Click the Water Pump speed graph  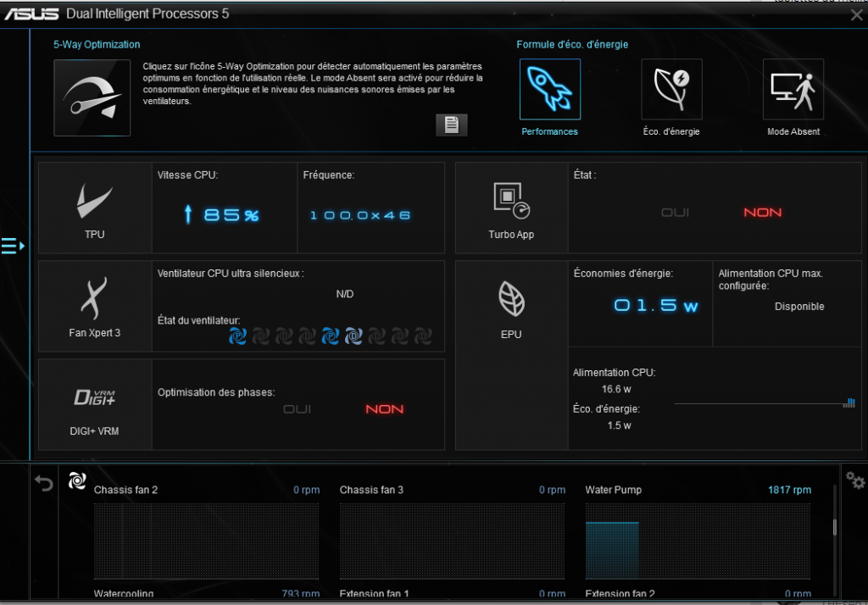coord(698,541)
